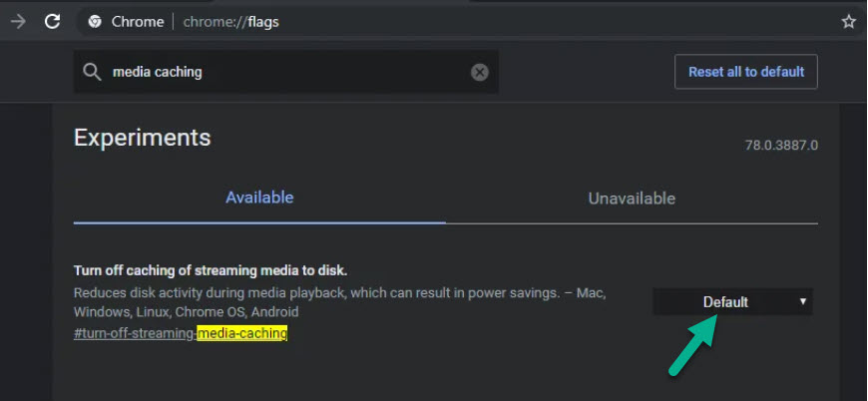Click the dropdown caret beside Default
868x401 pixels.
(x=803, y=301)
